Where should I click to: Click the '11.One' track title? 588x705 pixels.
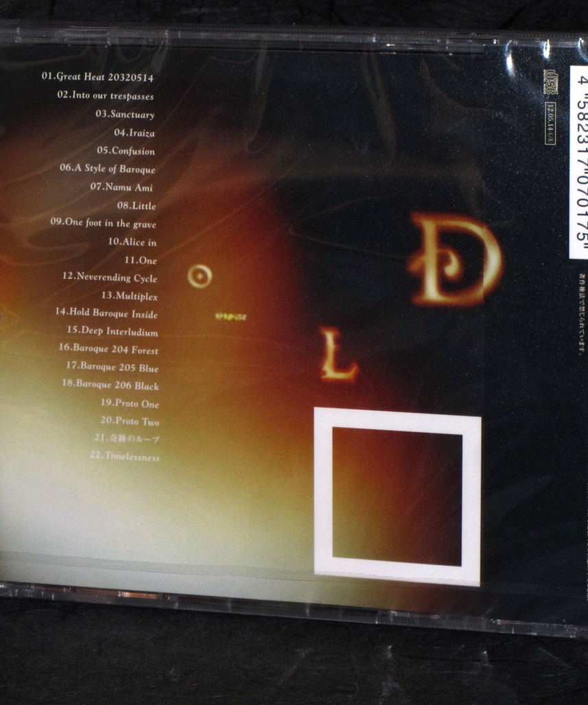(x=141, y=261)
